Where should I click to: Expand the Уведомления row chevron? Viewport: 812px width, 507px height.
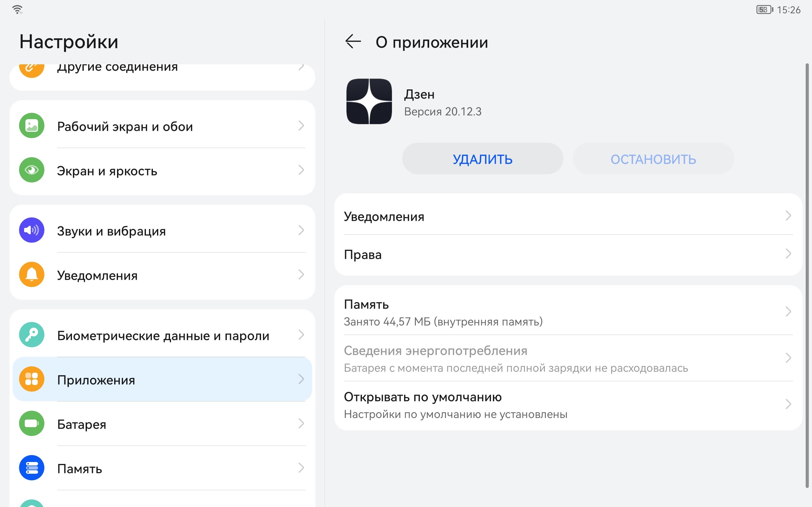point(789,216)
